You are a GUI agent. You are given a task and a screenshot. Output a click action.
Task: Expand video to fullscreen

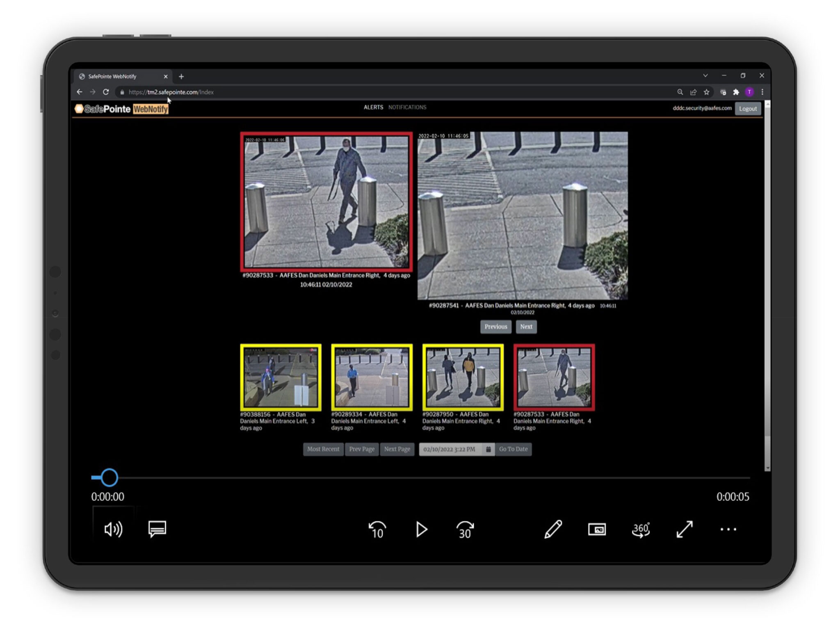[x=684, y=530]
